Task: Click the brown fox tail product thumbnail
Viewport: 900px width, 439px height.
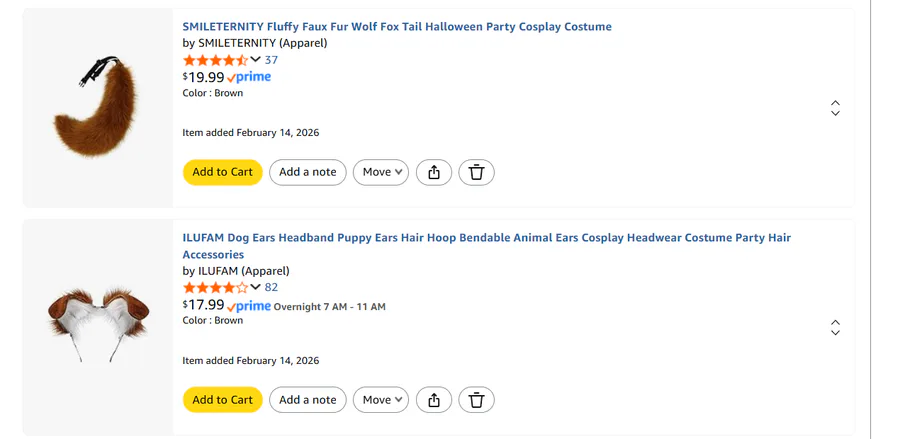Action: click(x=97, y=108)
